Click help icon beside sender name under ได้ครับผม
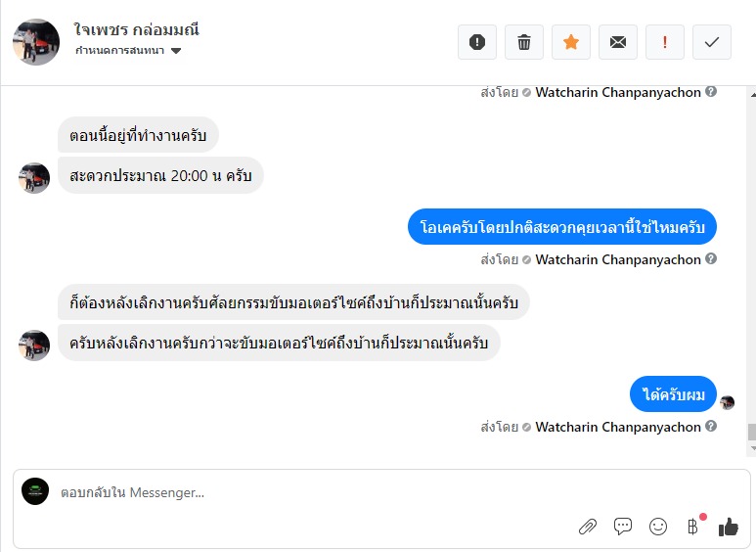Screen dimensions: 756x552 (x=711, y=426)
